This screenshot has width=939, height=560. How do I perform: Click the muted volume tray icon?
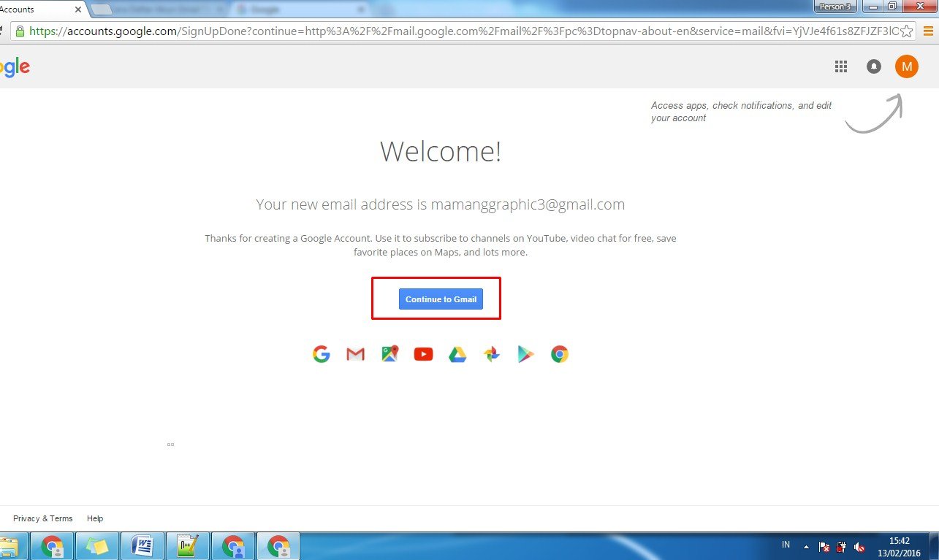pos(859,546)
